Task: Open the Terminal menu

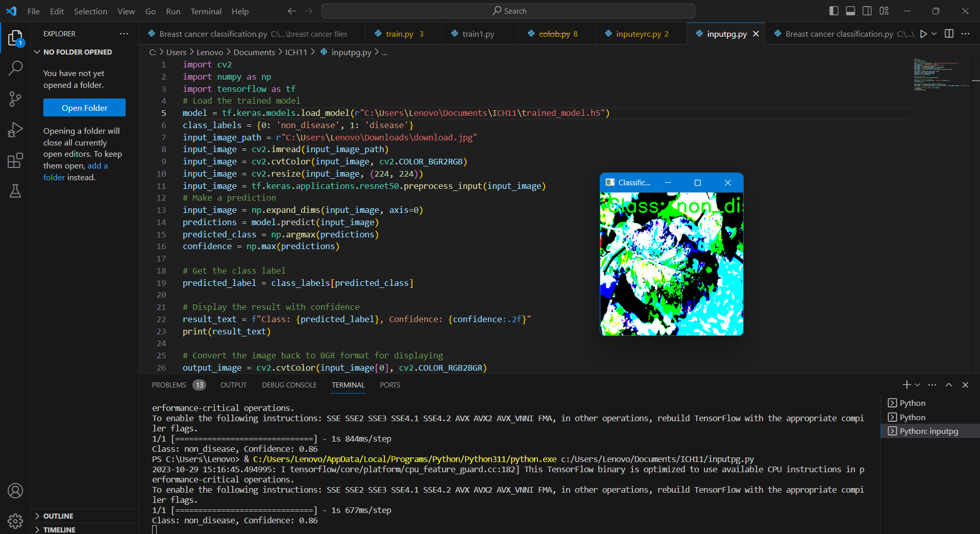Action: click(206, 11)
